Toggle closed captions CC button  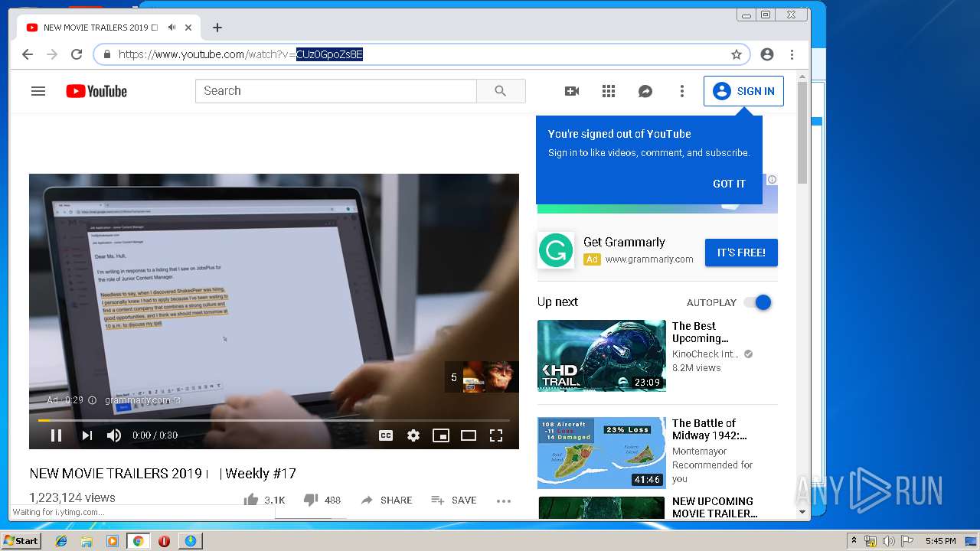pyautogui.click(x=386, y=435)
